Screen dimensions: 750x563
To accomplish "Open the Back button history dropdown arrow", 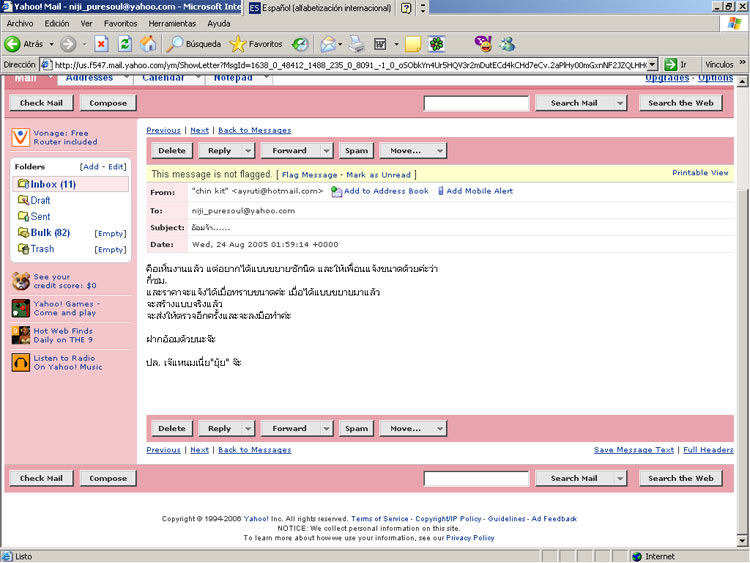I will pyautogui.click(x=51, y=44).
